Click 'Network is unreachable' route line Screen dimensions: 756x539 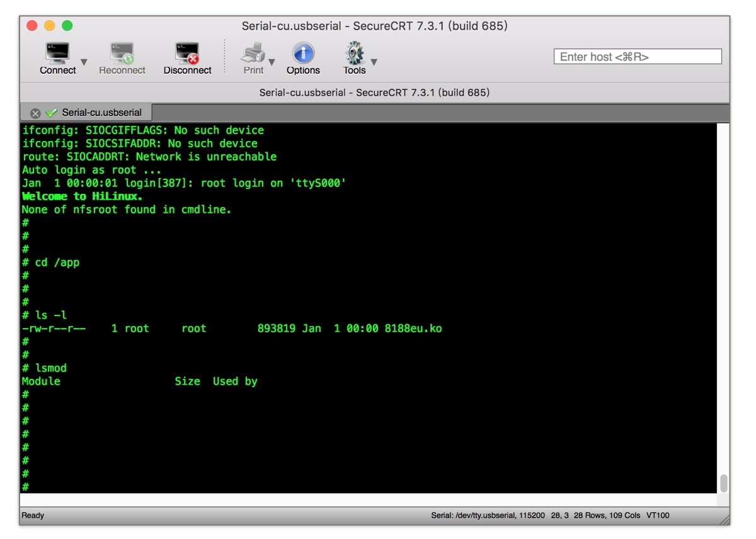[149, 157]
